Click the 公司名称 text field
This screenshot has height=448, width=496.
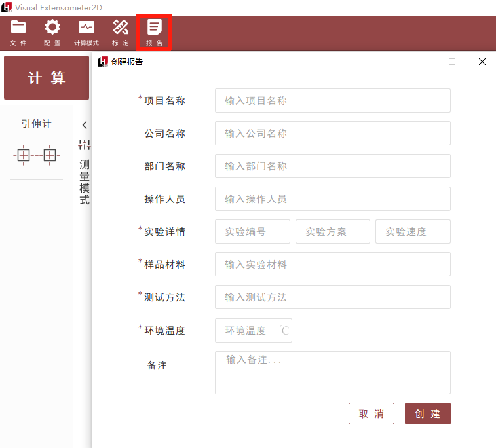332,134
